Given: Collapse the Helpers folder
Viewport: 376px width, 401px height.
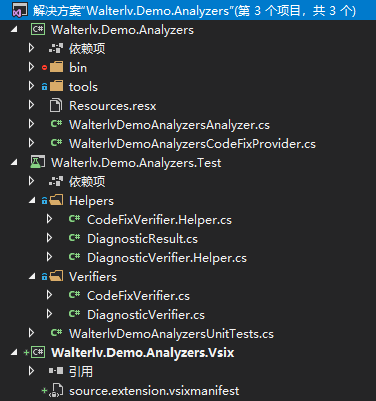Looking at the screenshot, I should point(32,201).
